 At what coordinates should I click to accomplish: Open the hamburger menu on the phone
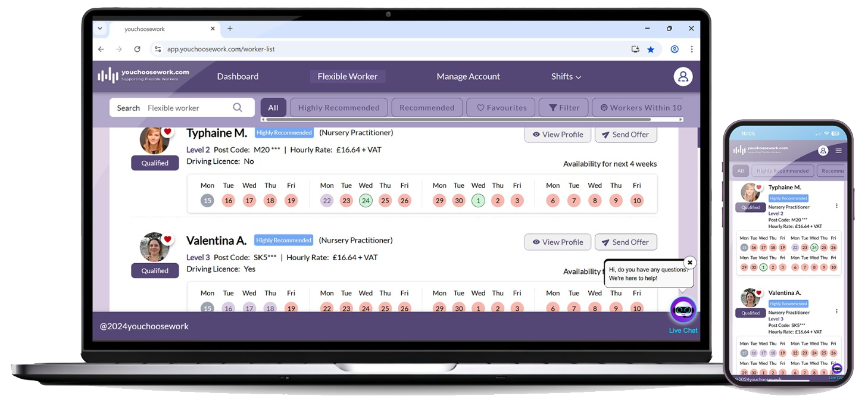[838, 151]
